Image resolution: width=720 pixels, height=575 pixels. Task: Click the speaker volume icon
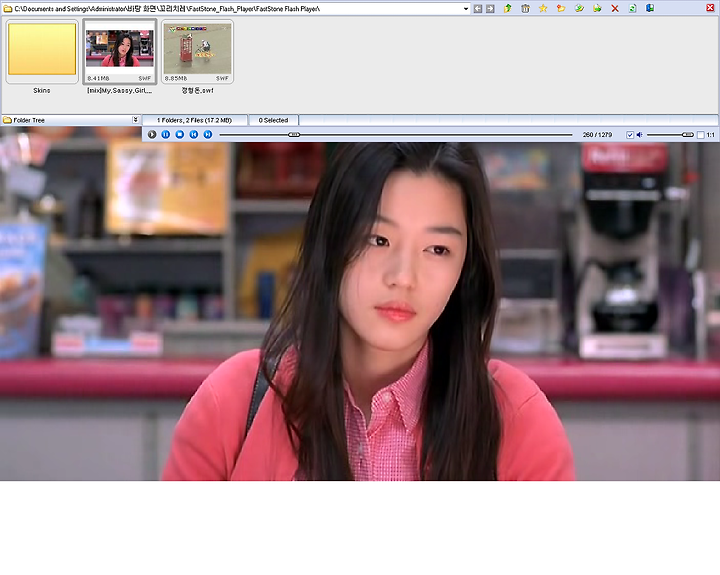point(640,135)
